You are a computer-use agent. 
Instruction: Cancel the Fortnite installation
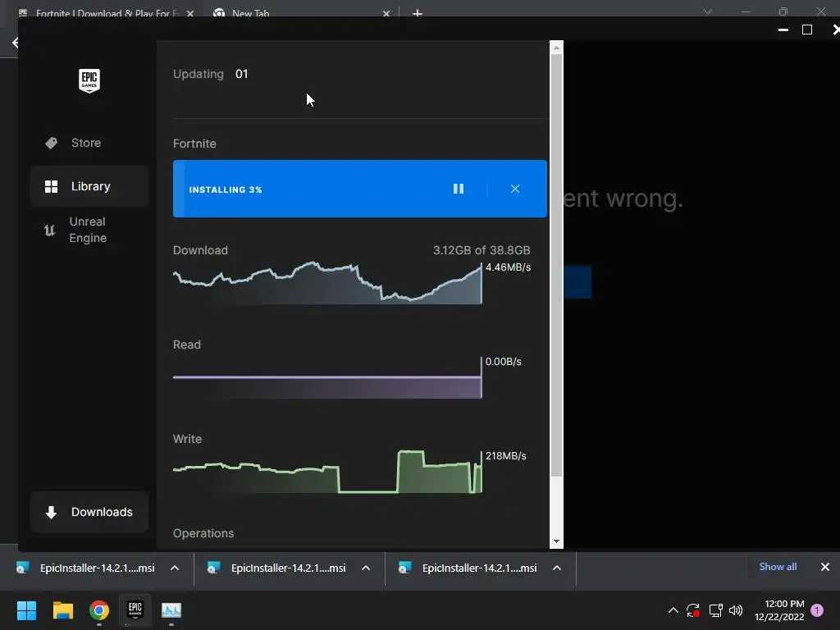point(515,189)
